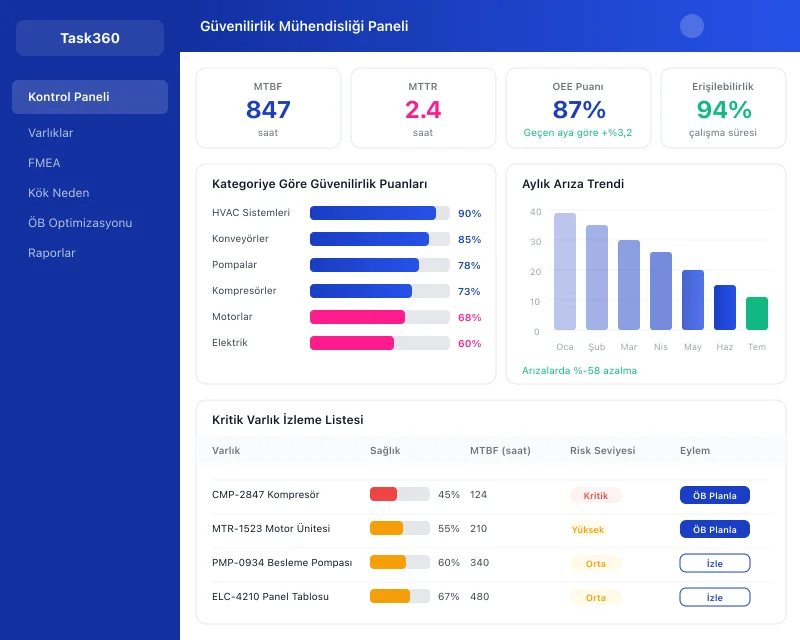Click the Erişilebilirlik 94% card
This screenshot has height=640, width=800.
click(723, 107)
